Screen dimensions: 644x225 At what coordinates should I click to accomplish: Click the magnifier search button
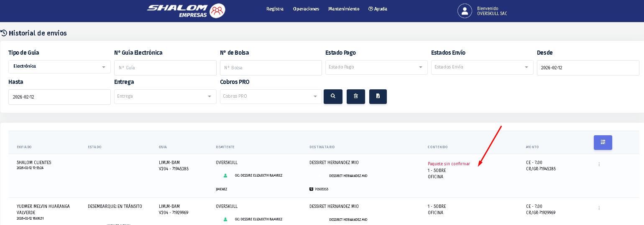(x=333, y=96)
